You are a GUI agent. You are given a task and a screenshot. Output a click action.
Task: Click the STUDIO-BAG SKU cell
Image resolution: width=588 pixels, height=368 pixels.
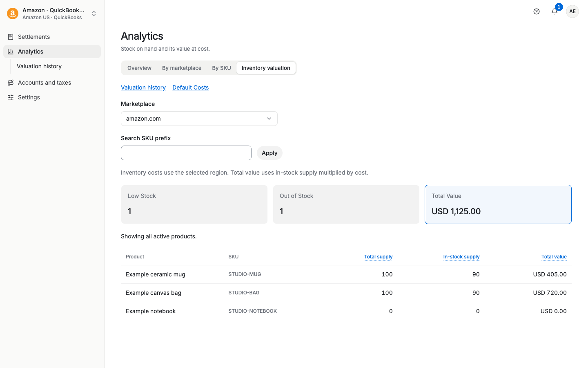pyautogui.click(x=244, y=293)
